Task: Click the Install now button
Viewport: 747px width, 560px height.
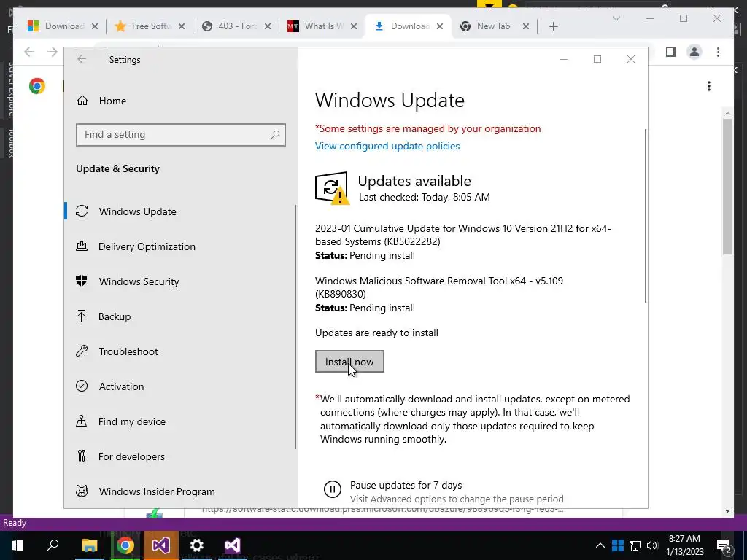Action: [349, 362]
